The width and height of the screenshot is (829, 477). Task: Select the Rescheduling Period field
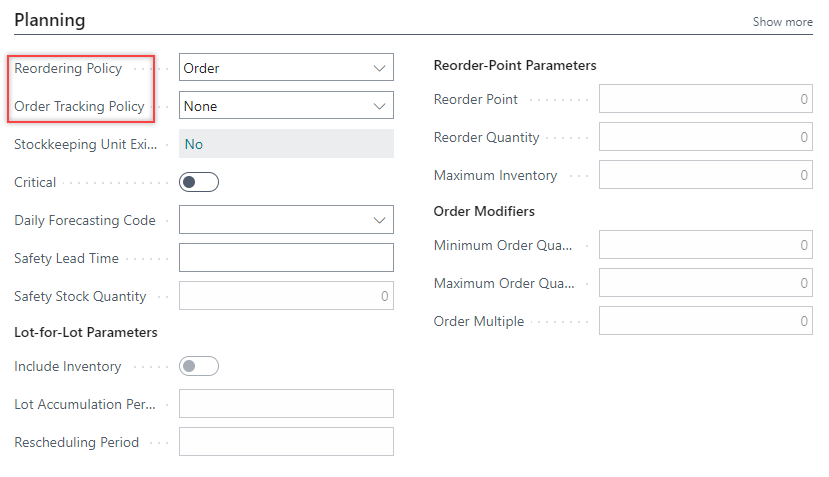[x=286, y=442]
